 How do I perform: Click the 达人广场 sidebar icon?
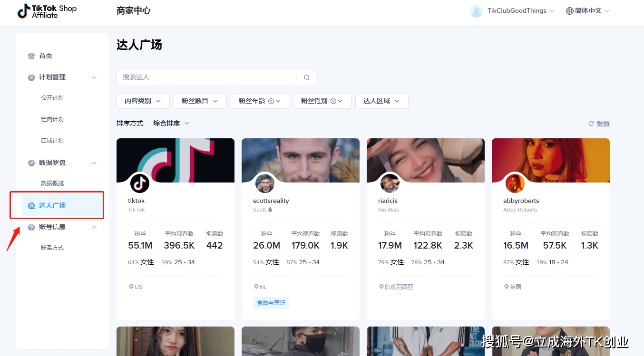pyautogui.click(x=31, y=206)
